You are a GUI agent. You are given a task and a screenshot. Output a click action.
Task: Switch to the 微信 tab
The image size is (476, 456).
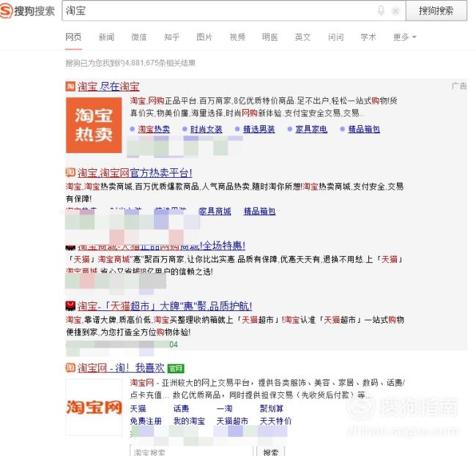tap(138, 37)
